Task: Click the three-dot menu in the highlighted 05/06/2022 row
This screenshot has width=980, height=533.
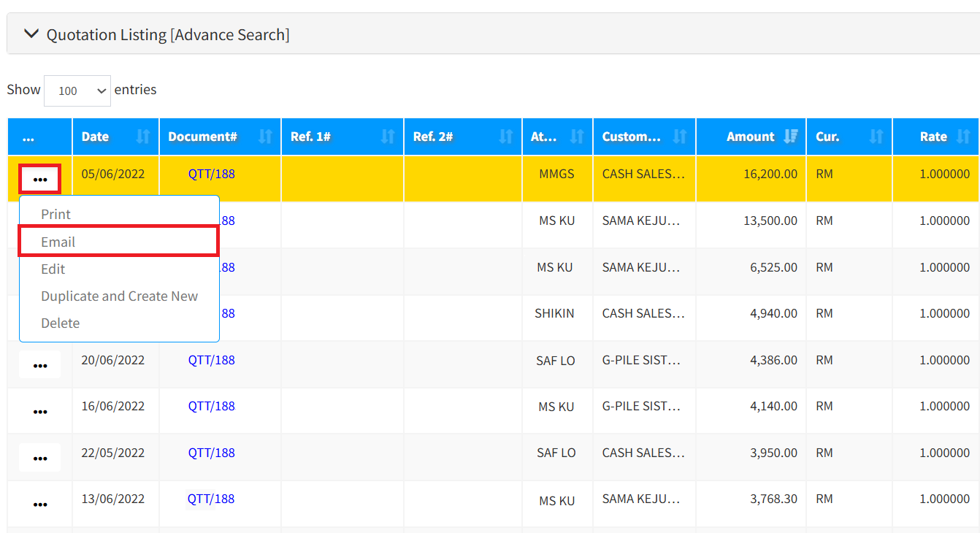Action: pos(40,180)
